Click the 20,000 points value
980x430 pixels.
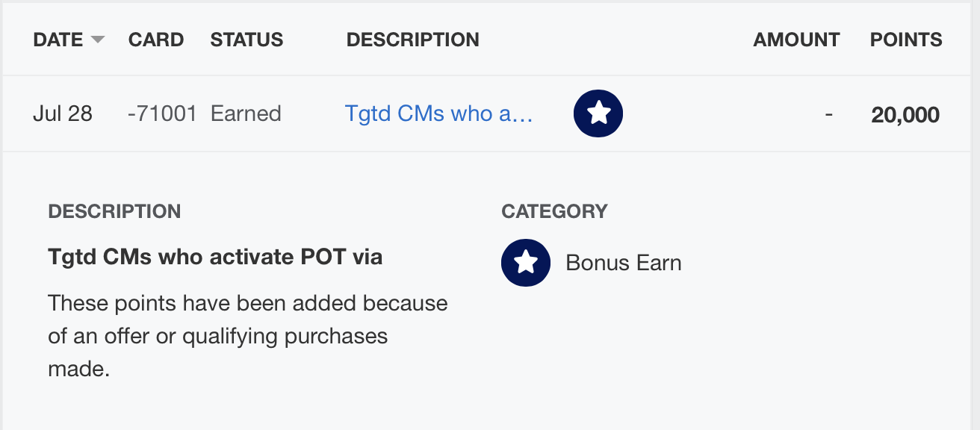[x=905, y=115]
